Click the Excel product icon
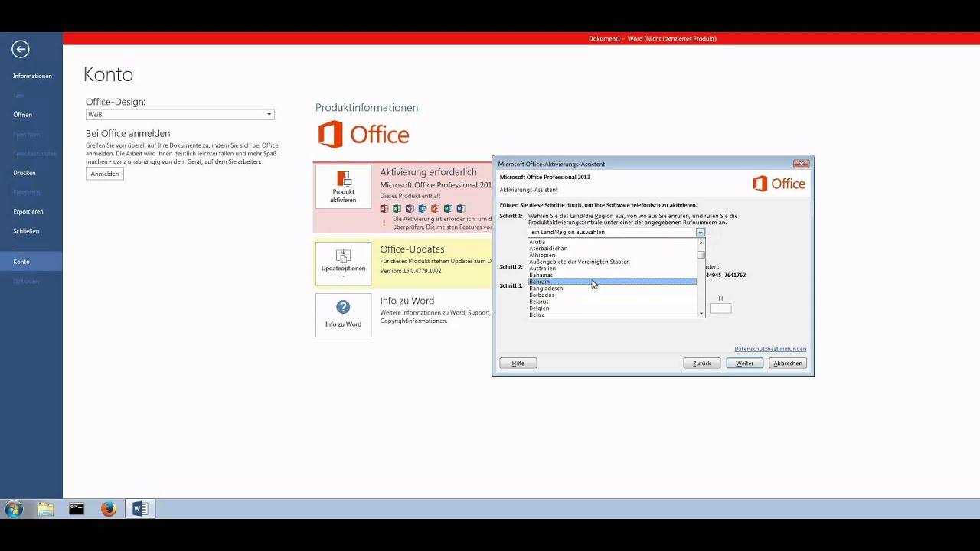This screenshot has height=551, width=980. pos(397,208)
